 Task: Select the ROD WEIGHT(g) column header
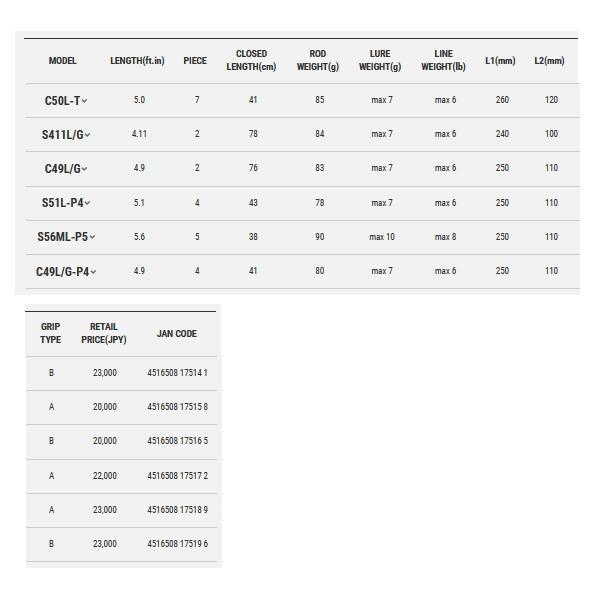pyautogui.click(x=318, y=60)
